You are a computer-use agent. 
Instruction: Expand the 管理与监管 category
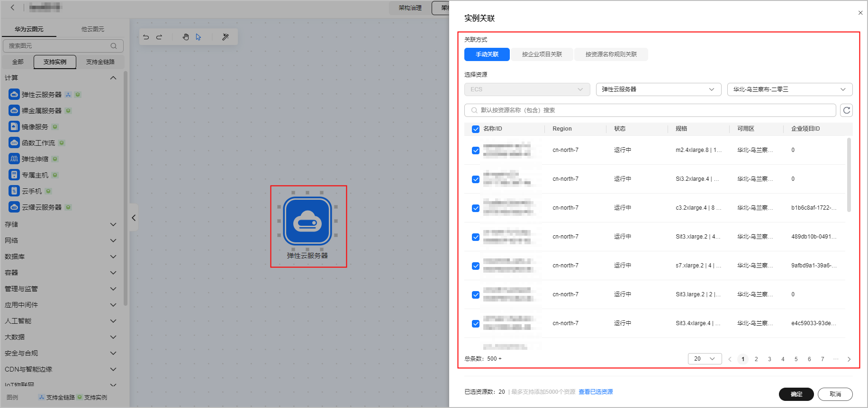(113, 289)
